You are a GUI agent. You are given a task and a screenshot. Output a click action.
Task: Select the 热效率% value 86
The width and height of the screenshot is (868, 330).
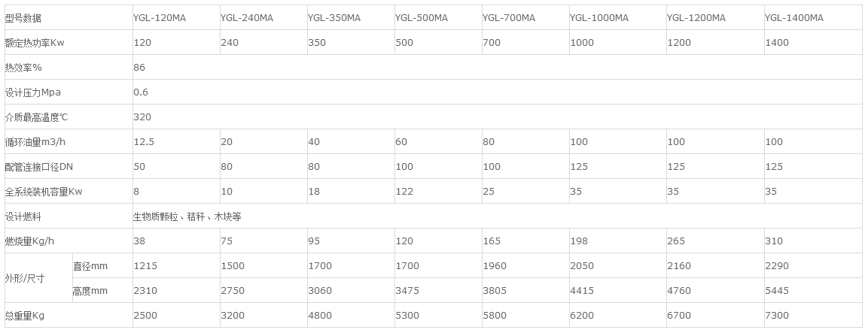pyautogui.click(x=139, y=68)
